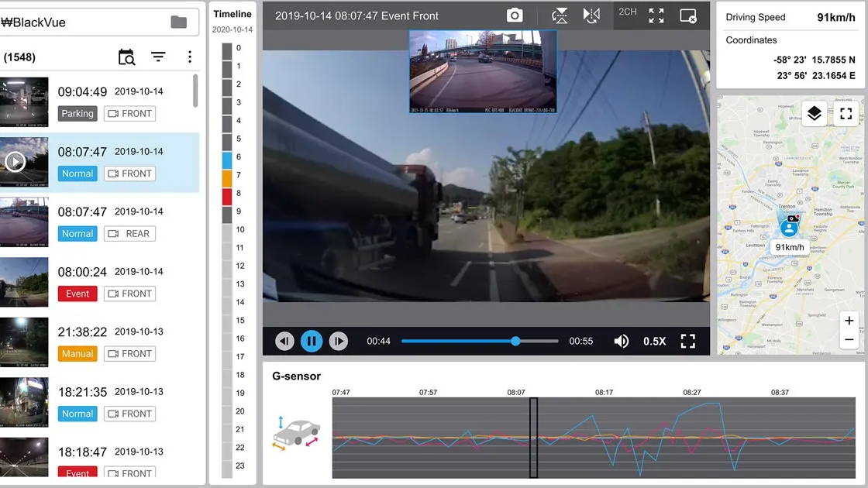Enter fullscreen from the player bar

pos(688,341)
